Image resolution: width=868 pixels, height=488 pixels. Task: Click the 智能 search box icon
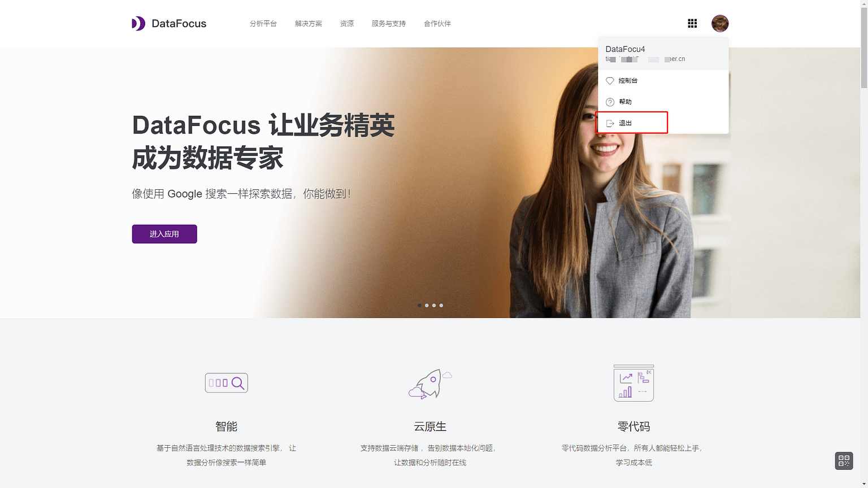pyautogui.click(x=226, y=383)
